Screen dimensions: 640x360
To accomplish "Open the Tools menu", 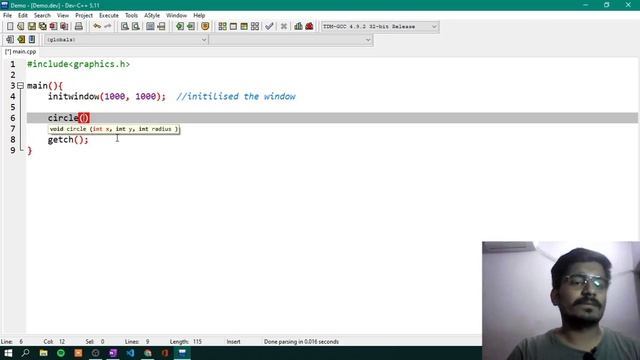I will pyautogui.click(x=131, y=15).
